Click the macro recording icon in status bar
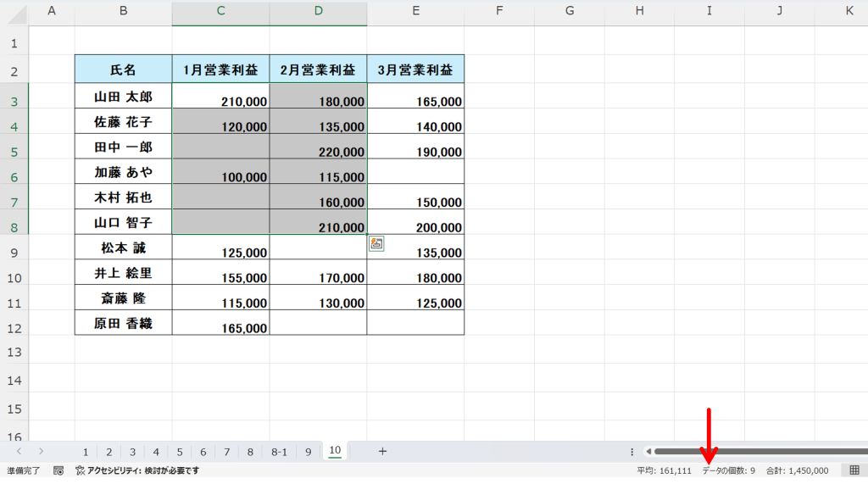The image size is (868, 484). tap(58, 470)
